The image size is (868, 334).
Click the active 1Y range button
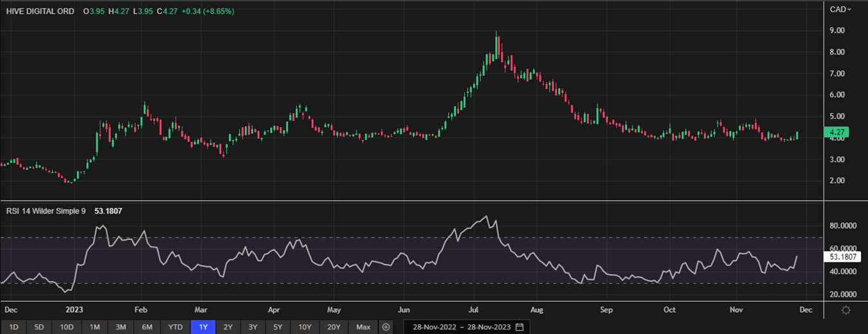(203, 327)
